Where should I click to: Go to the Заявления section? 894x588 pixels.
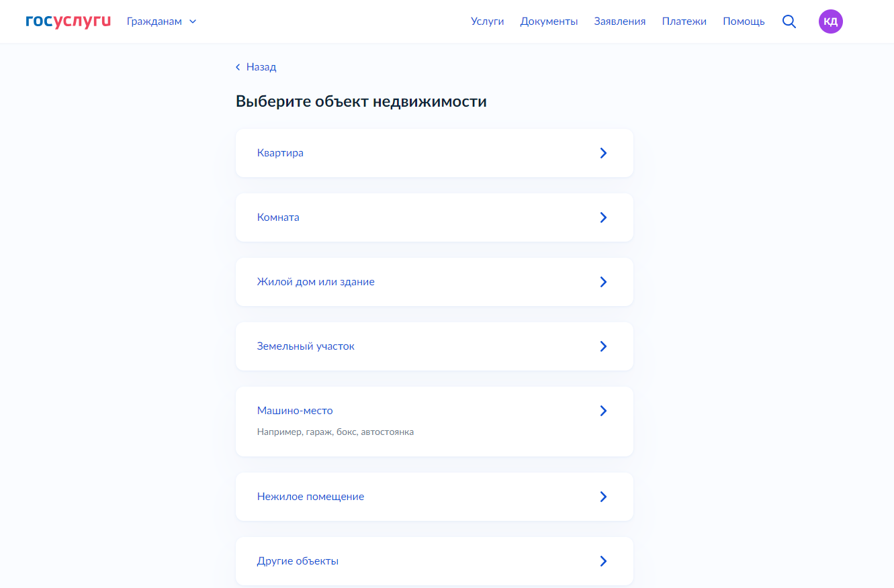pos(619,21)
